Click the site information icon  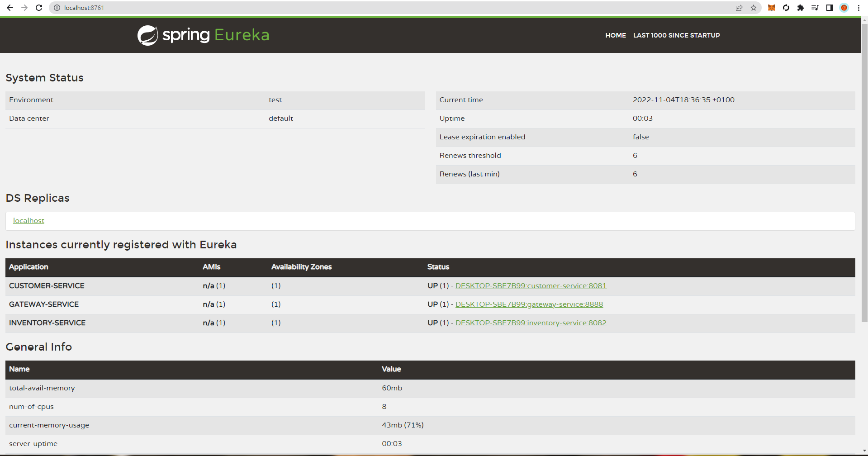57,8
